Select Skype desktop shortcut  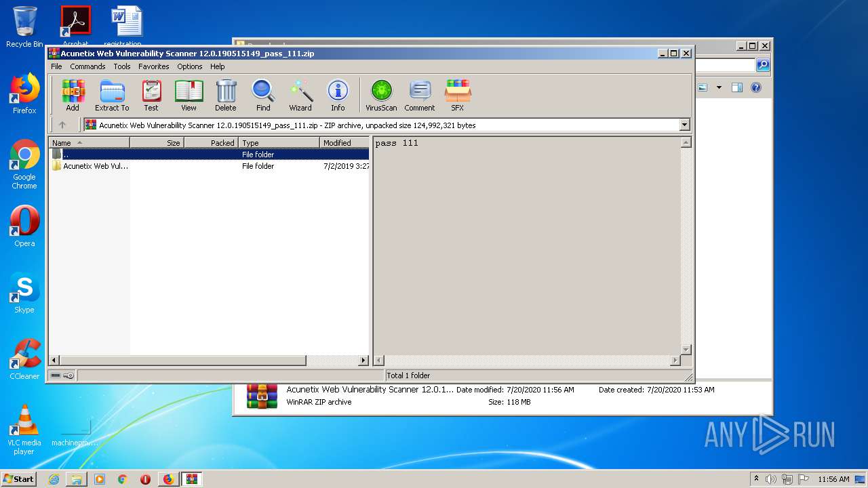pyautogui.click(x=24, y=293)
